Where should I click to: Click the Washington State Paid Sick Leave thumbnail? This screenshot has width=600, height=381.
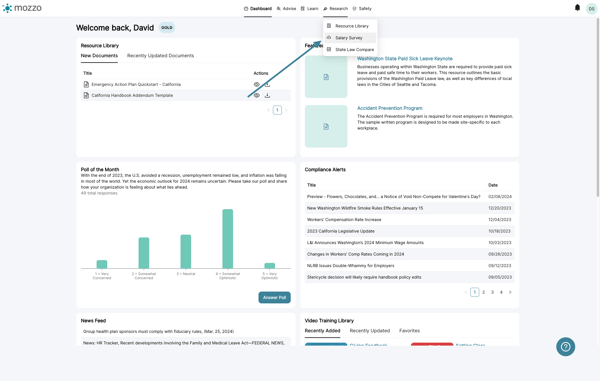pos(326,77)
